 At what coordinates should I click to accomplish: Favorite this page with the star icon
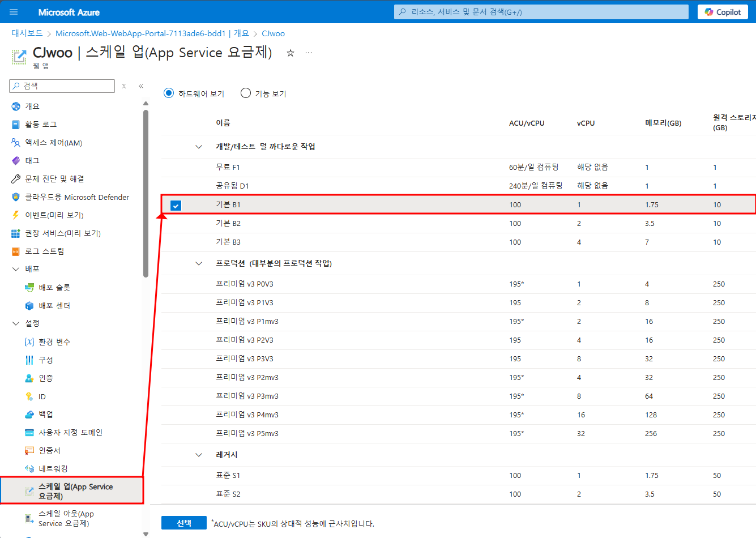tap(290, 53)
